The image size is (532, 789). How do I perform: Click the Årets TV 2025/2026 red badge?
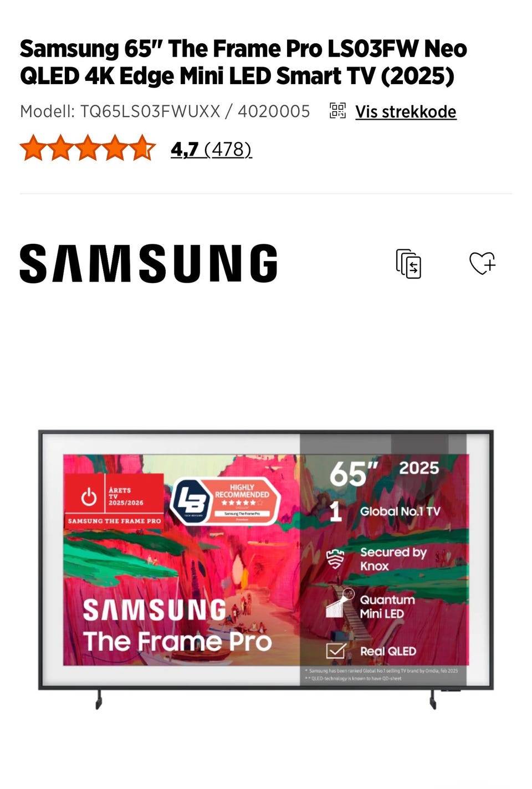tap(114, 499)
